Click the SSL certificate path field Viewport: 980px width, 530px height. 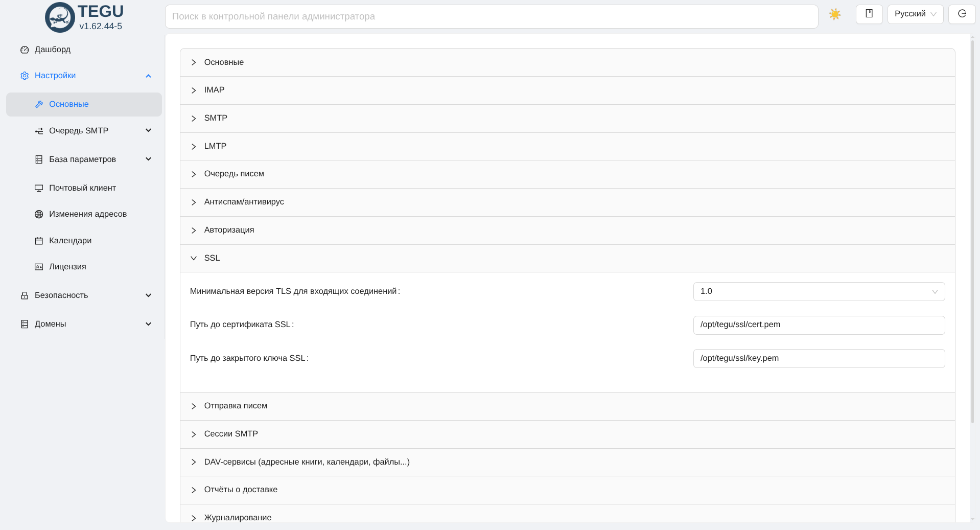click(819, 325)
